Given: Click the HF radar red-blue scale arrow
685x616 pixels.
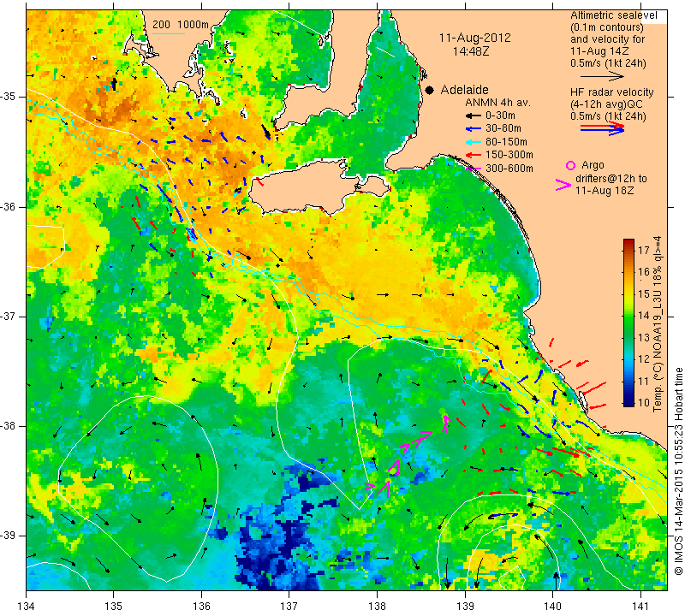Looking at the screenshot, I should [x=602, y=128].
